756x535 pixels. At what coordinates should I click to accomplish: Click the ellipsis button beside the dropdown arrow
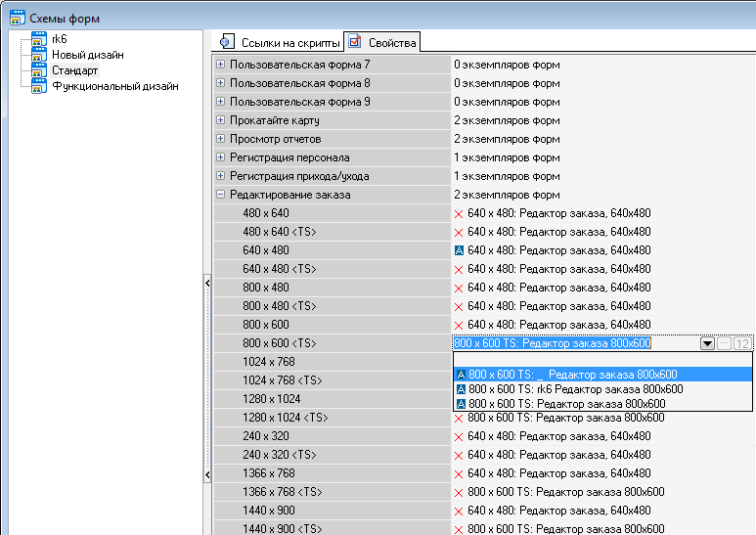[724, 343]
